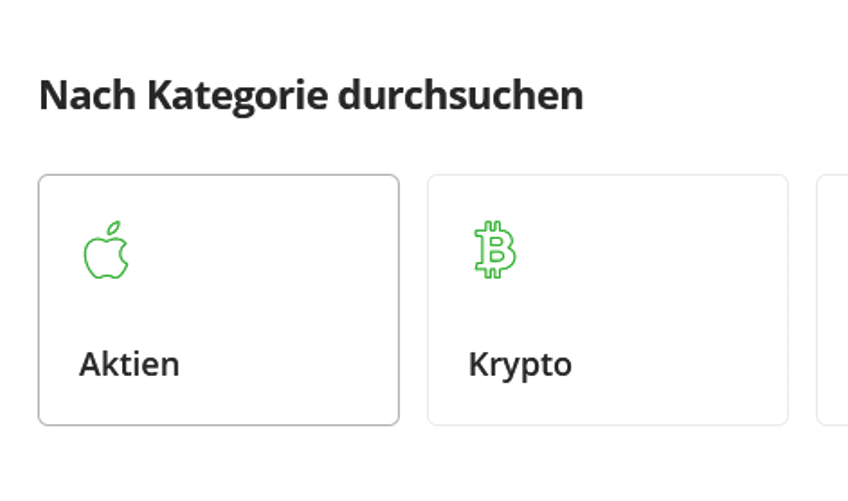This screenshot has height=501, width=848.
Task: Show the next category card at right edge
Action: 832,300
